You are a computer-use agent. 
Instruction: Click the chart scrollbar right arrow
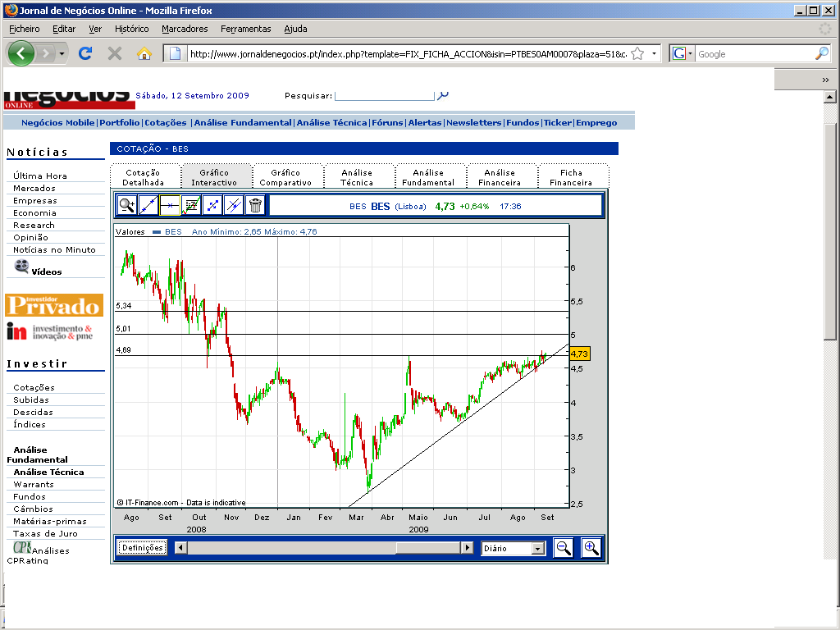(x=467, y=547)
